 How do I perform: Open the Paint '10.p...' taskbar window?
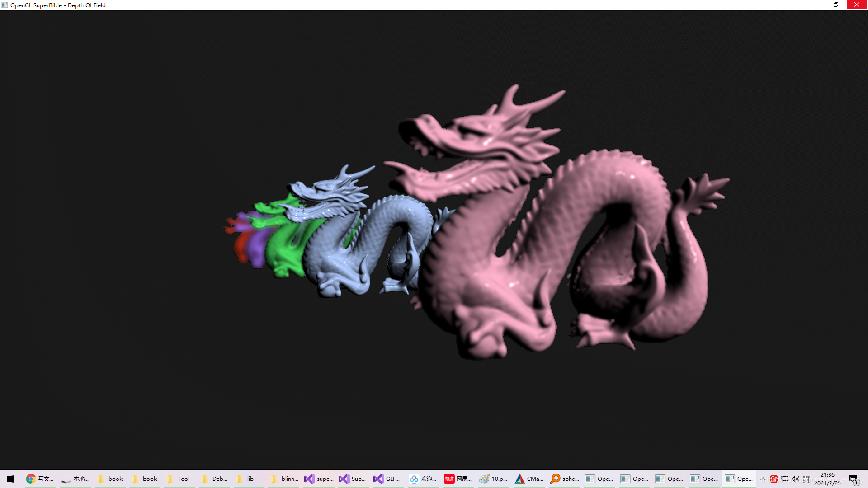[494, 479]
